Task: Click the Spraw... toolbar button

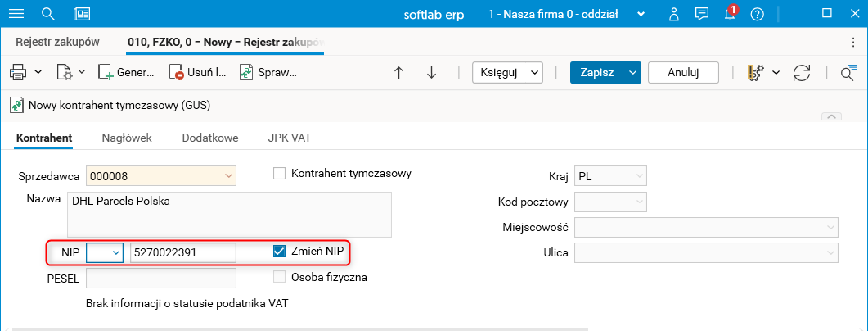Action: pos(268,72)
